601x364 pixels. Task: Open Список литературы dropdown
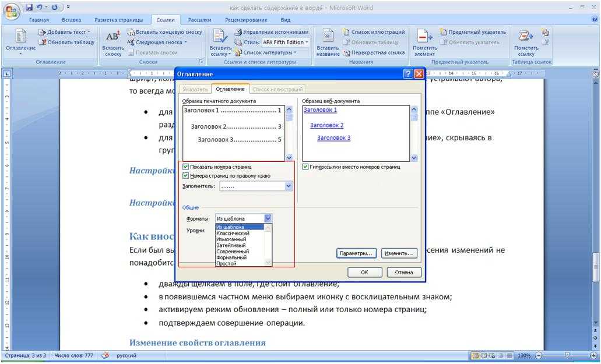[266, 53]
